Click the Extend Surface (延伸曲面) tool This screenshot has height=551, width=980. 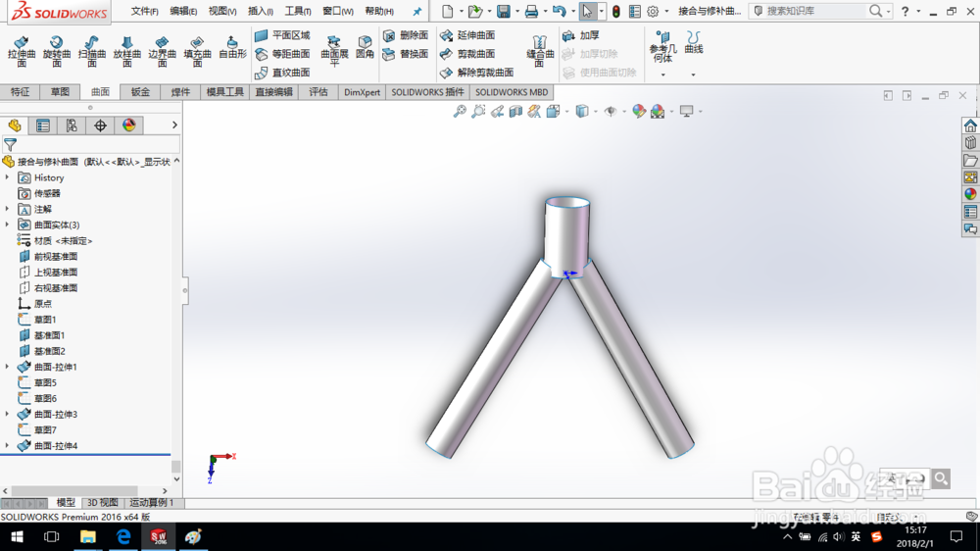point(467,35)
